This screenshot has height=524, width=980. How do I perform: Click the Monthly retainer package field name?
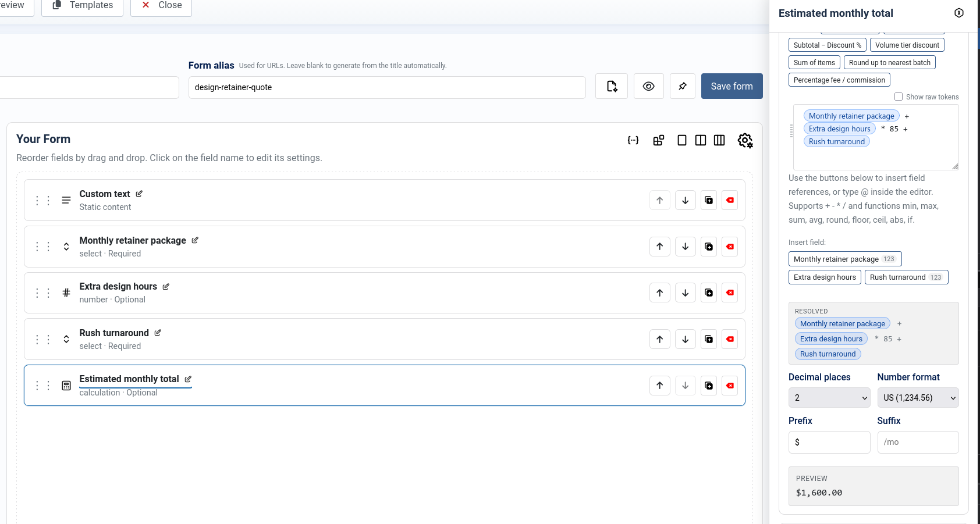(x=133, y=240)
